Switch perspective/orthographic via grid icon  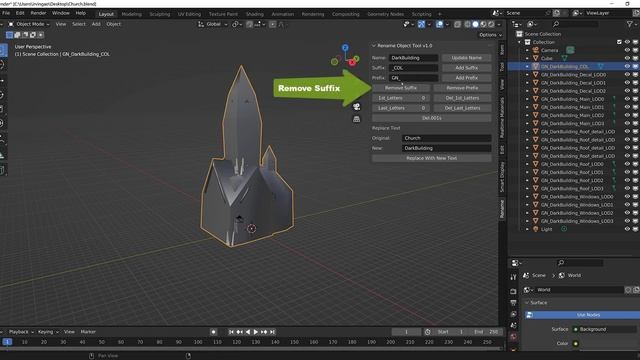[x=356, y=119]
